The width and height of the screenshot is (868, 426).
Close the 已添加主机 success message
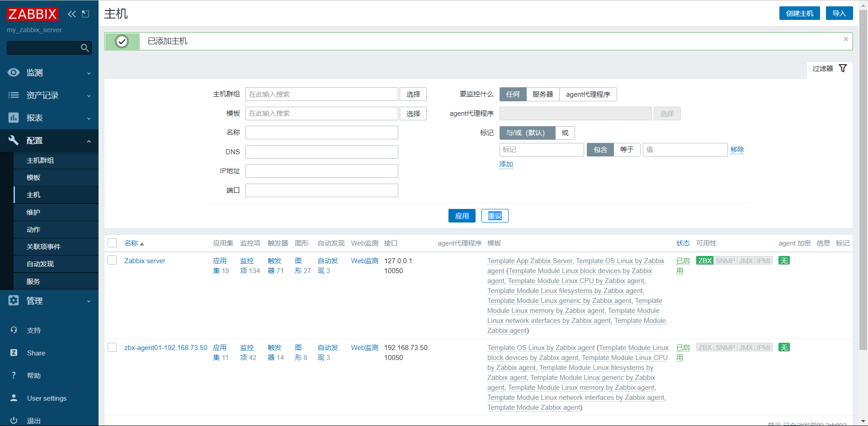point(846,39)
